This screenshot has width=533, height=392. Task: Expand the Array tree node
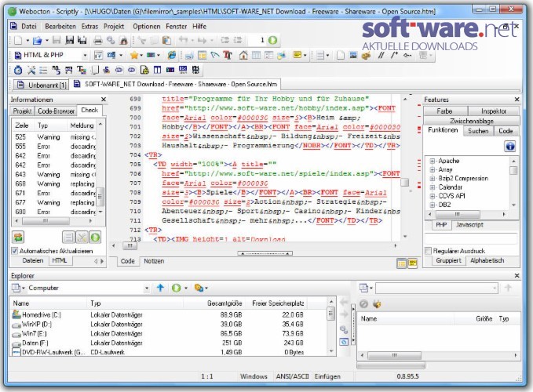tap(432, 169)
